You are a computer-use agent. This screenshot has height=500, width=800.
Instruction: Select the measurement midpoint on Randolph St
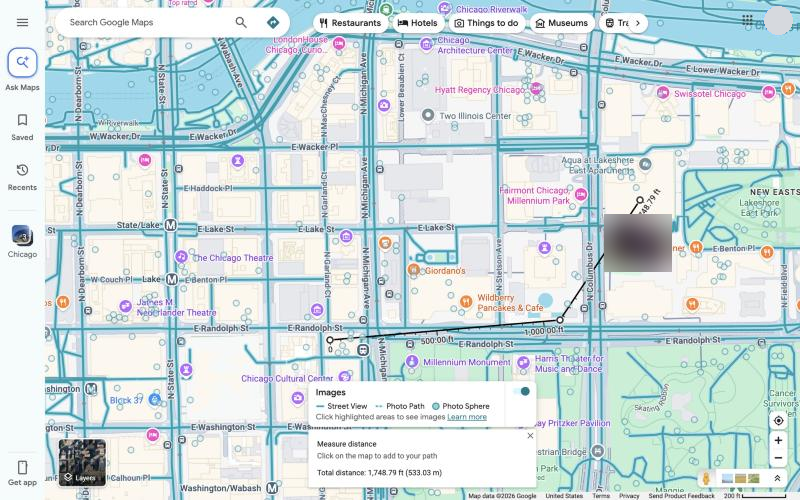[x=560, y=320]
